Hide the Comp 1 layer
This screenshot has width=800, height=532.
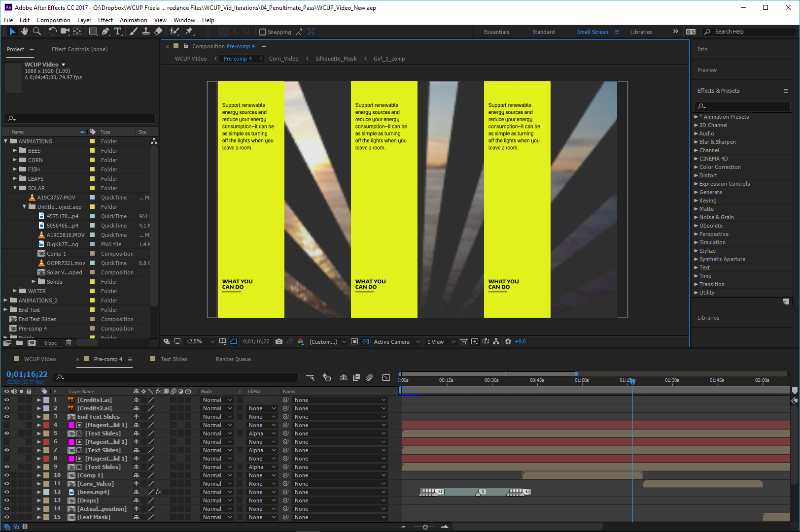(x=7, y=475)
